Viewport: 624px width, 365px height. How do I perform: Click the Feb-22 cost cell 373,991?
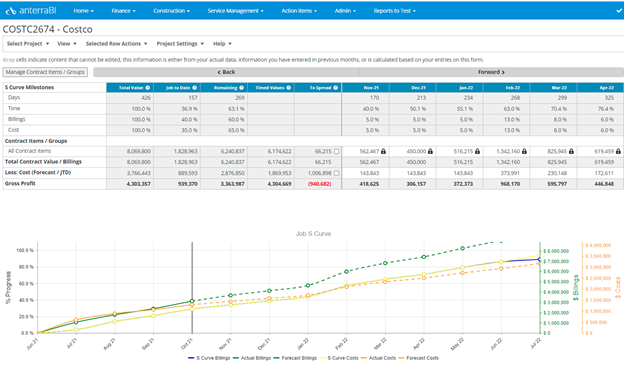[507, 173]
